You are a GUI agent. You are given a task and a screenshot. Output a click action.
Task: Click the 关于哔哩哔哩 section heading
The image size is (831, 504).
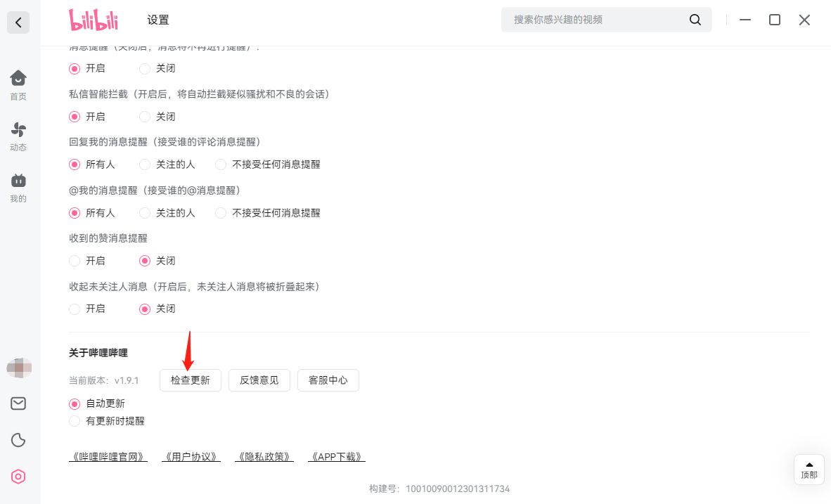pos(98,353)
